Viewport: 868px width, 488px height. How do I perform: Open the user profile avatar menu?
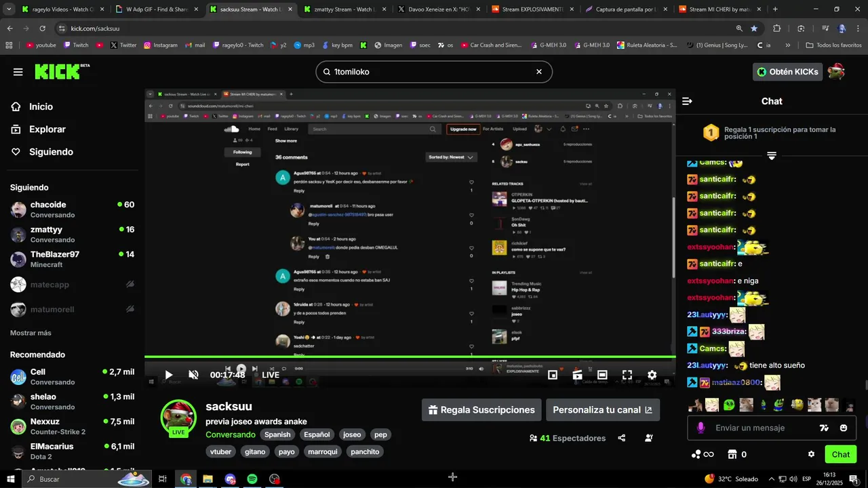tap(836, 71)
